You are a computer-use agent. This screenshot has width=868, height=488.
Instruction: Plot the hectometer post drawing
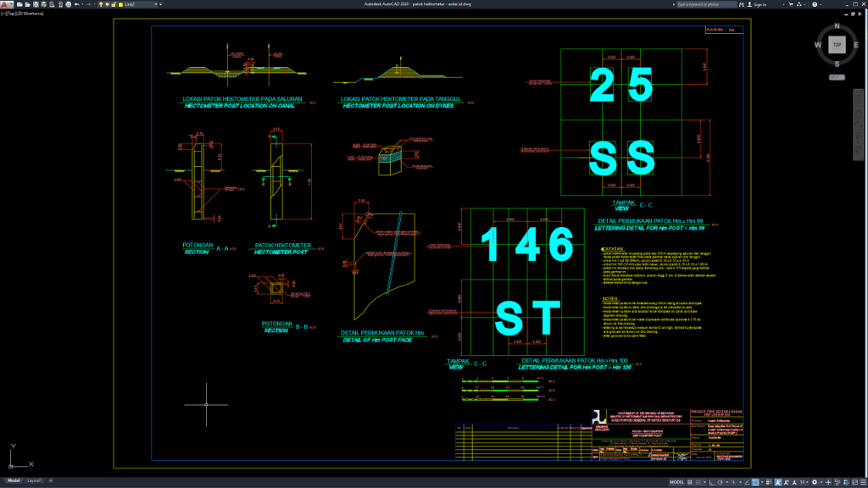[69, 5]
